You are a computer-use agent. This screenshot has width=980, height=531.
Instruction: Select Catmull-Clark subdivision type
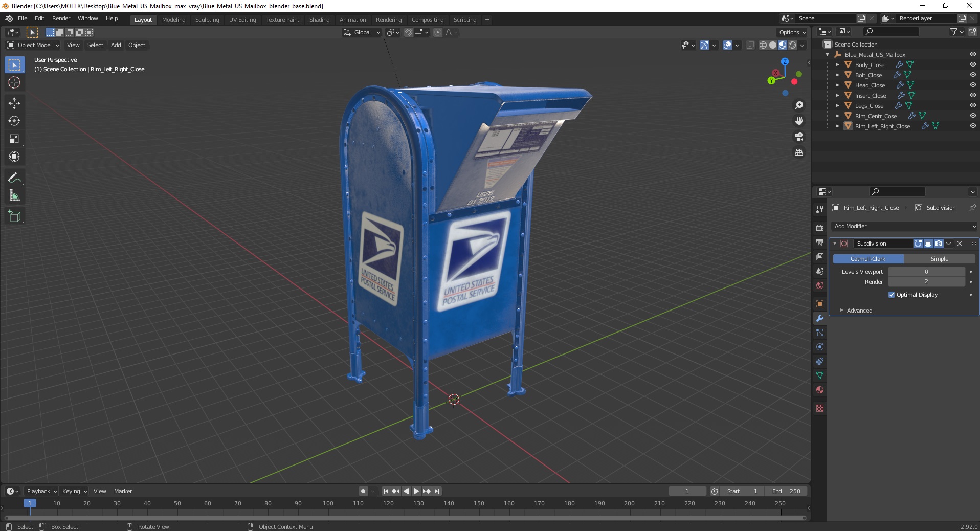[x=868, y=259]
